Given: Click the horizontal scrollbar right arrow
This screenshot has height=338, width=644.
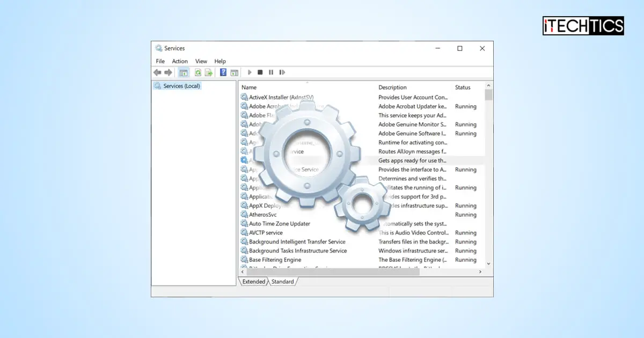Looking at the screenshot, I should pos(480,272).
